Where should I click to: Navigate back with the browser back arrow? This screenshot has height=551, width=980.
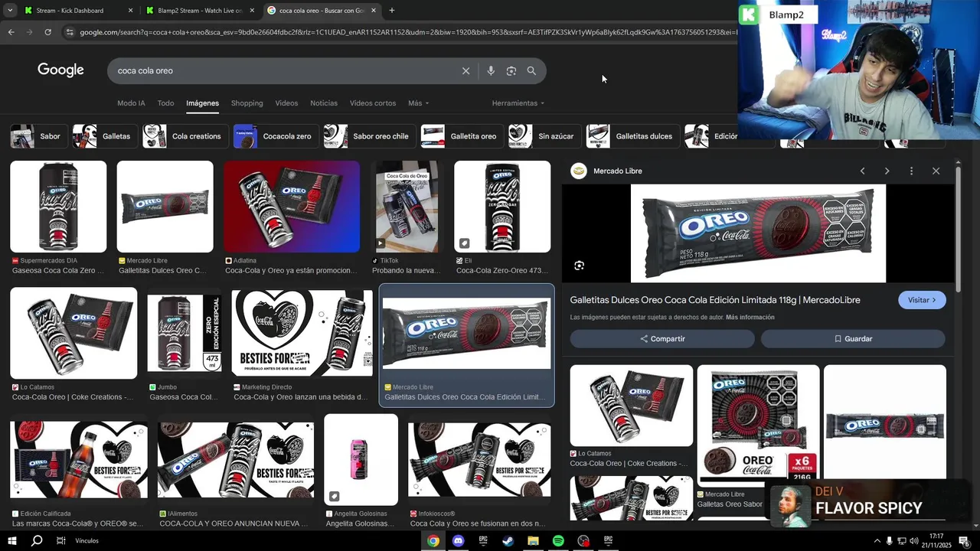pos(11,32)
